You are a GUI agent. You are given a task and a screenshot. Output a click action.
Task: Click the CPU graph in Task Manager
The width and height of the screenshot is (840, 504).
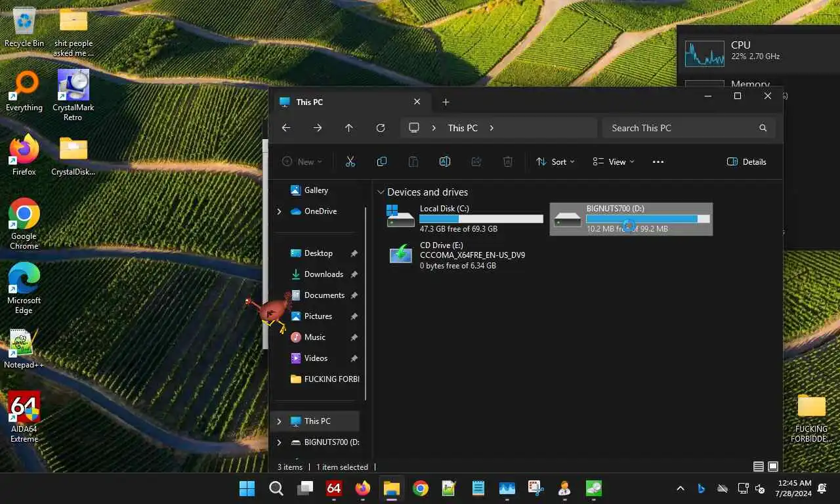pos(704,54)
